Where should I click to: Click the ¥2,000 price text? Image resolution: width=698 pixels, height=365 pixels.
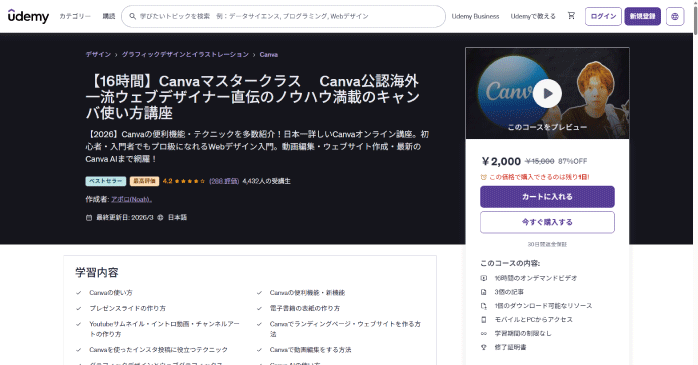[x=501, y=161]
